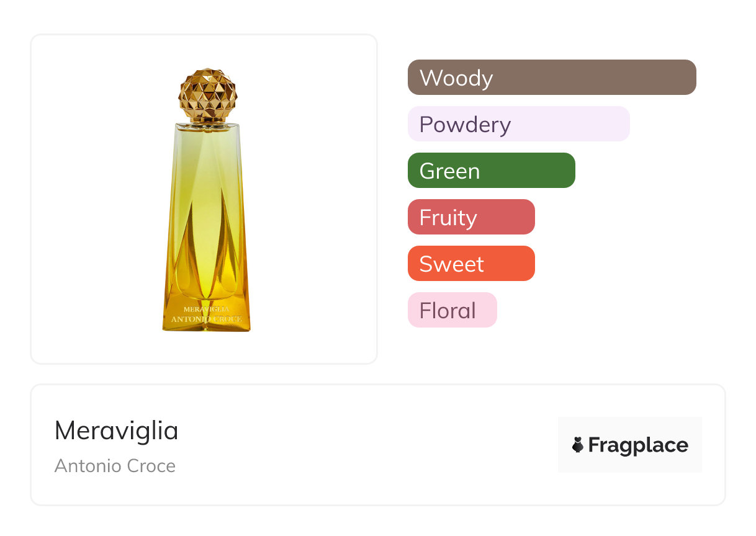This screenshot has width=756, height=536.
Task: Click the "Woody" label text
Action: tap(456, 78)
